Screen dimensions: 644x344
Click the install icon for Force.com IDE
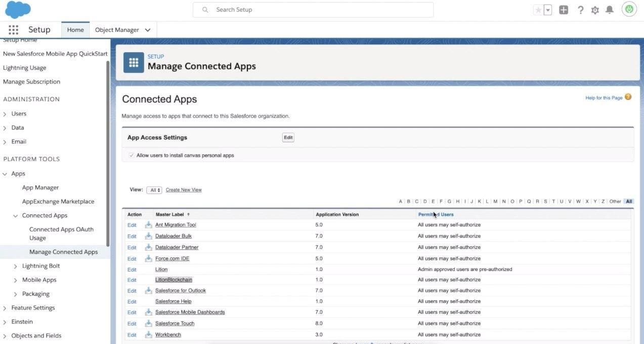pos(148,258)
